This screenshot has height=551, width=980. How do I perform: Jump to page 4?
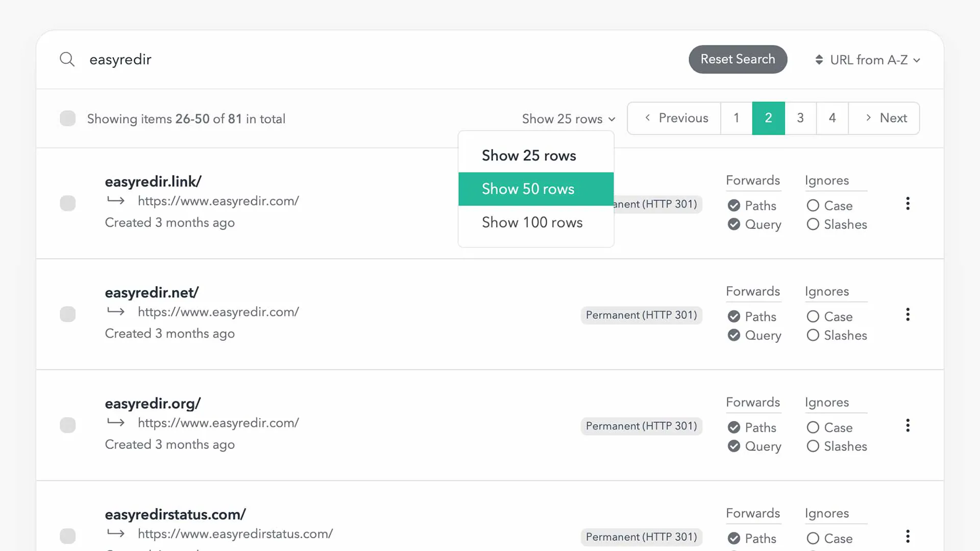[x=832, y=118]
